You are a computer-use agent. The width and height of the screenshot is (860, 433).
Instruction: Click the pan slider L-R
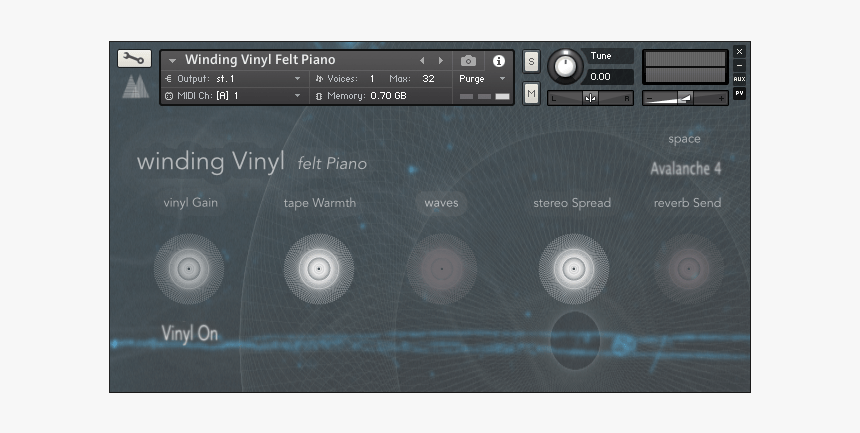pyautogui.click(x=591, y=98)
